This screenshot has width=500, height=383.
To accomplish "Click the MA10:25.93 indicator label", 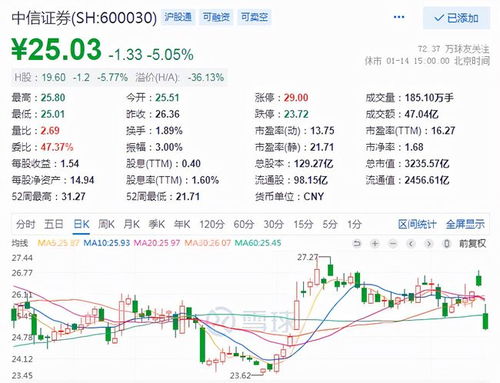I will coord(106,243).
